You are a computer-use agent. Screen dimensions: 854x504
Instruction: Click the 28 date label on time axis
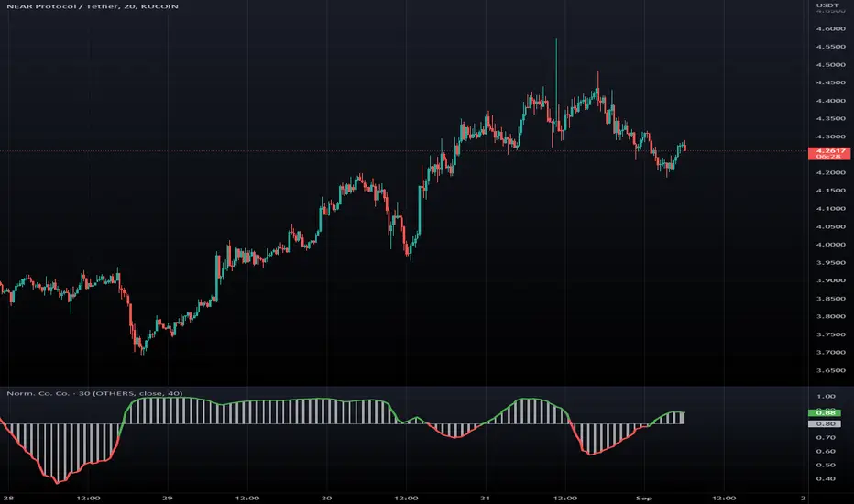click(x=7, y=498)
